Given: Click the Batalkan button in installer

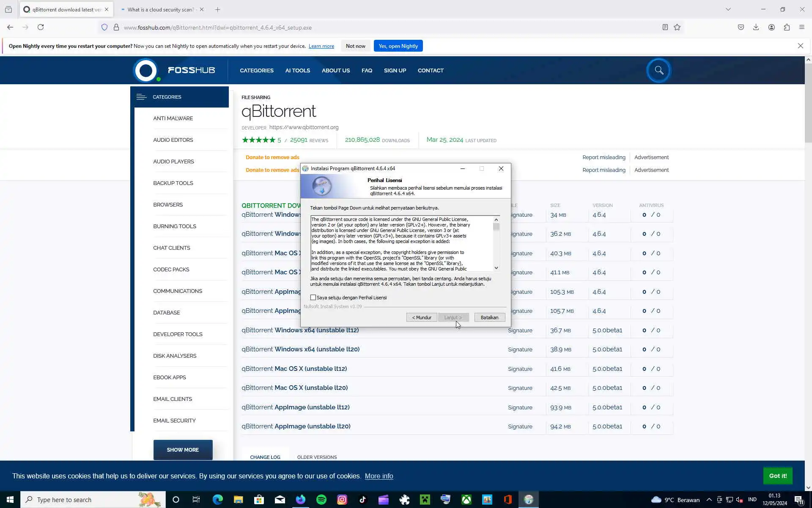Looking at the screenshot, I should [489, 317].
